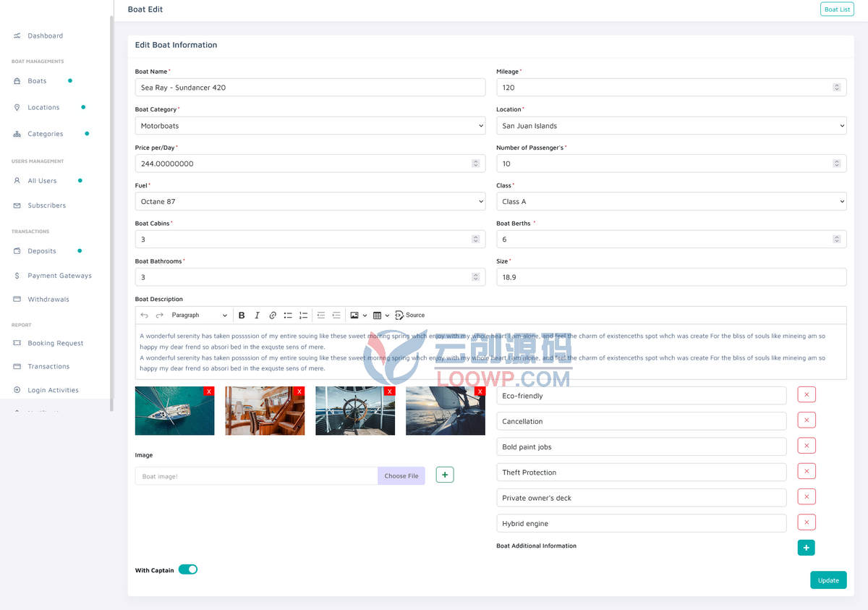Click the Eco-friendly text field
Screen dimensions: 868x610
(x=641, y=396)
